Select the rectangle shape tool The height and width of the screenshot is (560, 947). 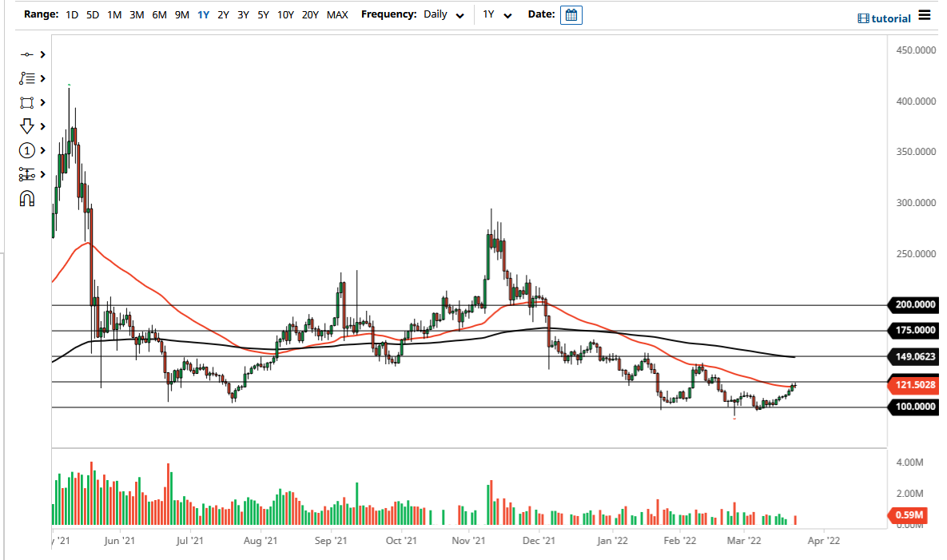coord(26,102)
